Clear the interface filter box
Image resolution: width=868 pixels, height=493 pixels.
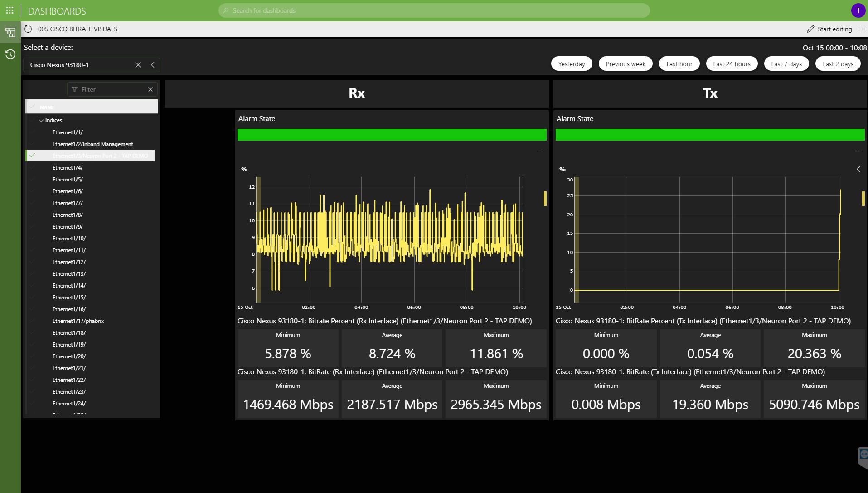click(150, 89)
